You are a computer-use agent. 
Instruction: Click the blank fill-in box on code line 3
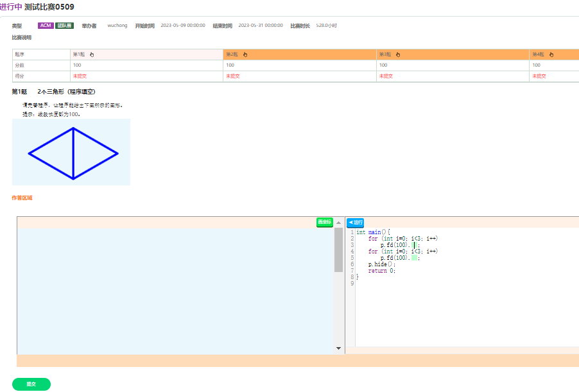pyautogui.click(x=414, y=245)
